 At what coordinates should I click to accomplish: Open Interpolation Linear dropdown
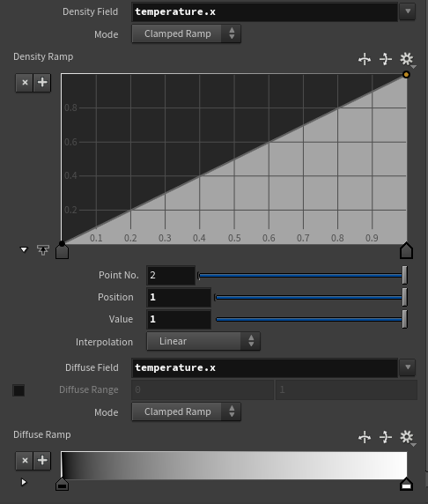(203, 341)
